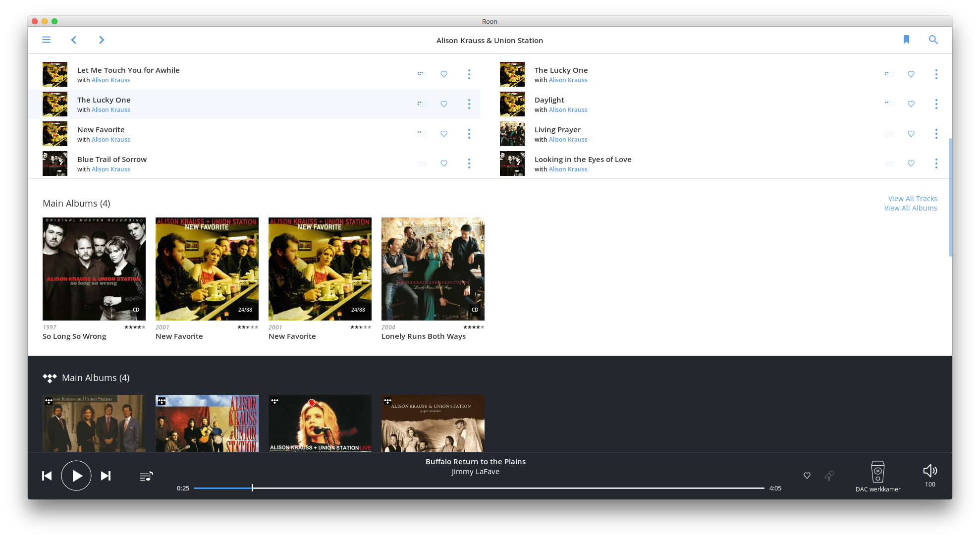Click popularity dots icon for Daylight

click(889, 104)
